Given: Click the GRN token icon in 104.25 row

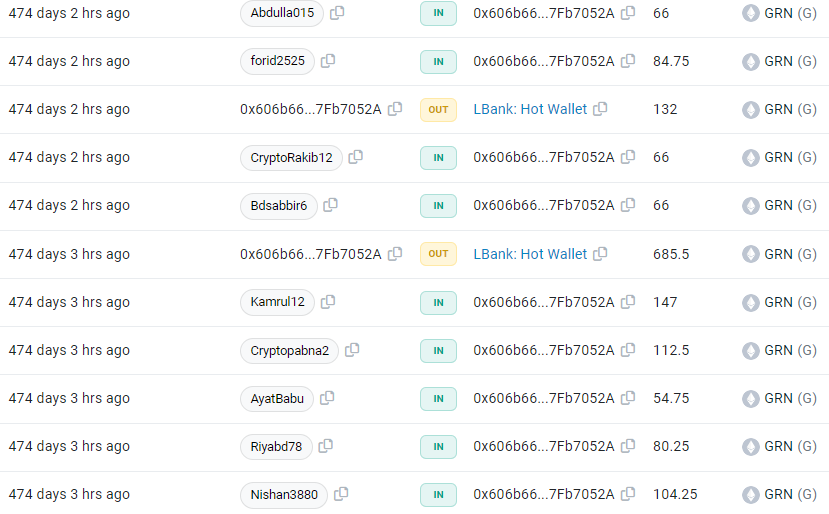Looking at the screenshot, I should pyautogui.click(x=751, y=494).
